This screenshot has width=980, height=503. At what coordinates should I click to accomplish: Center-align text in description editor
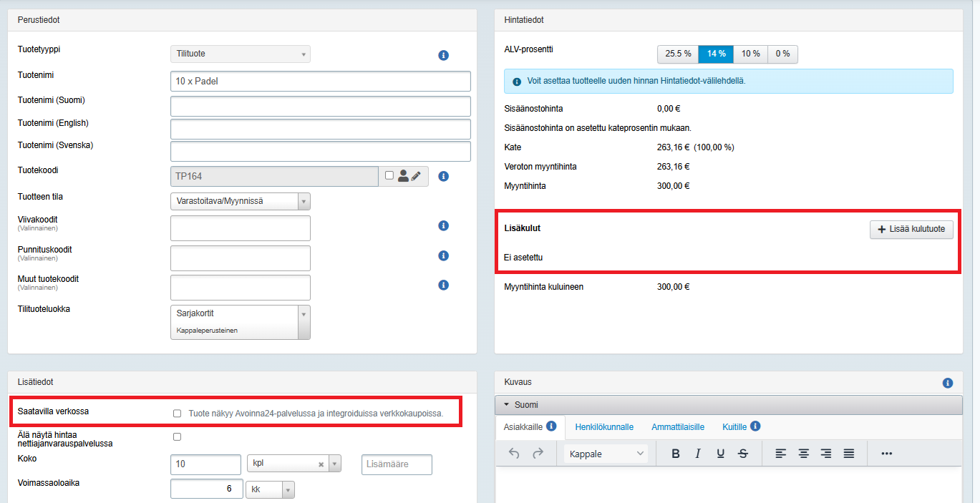tap(804, 454)
